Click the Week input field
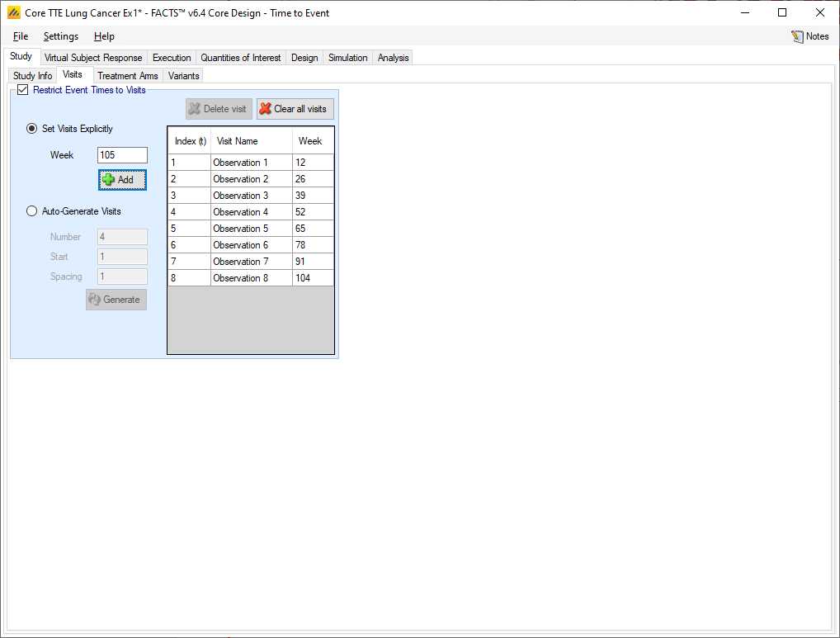Viewport: 840px width, 638px height. [122, 155]
